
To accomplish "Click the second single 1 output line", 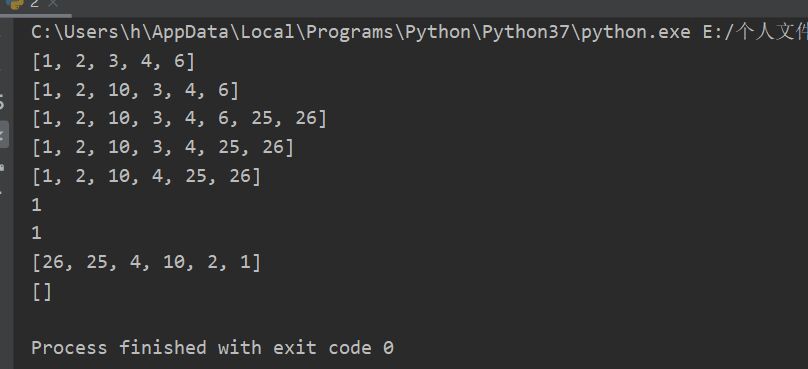I will tap(36, 234).
